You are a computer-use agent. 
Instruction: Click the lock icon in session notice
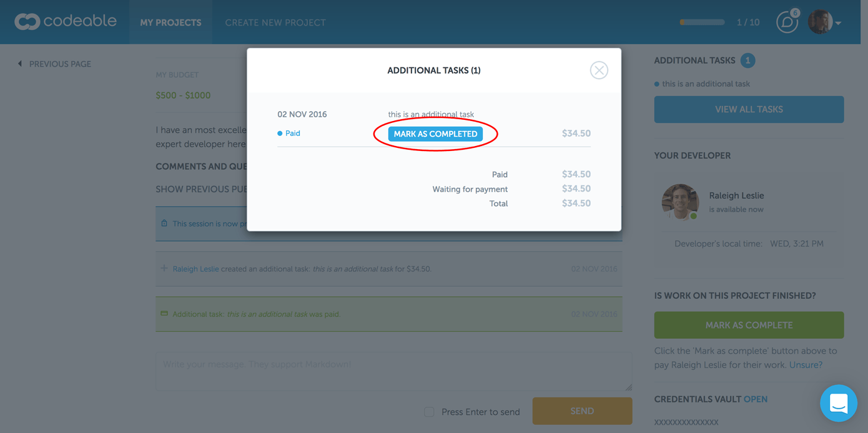click(164, 223)
